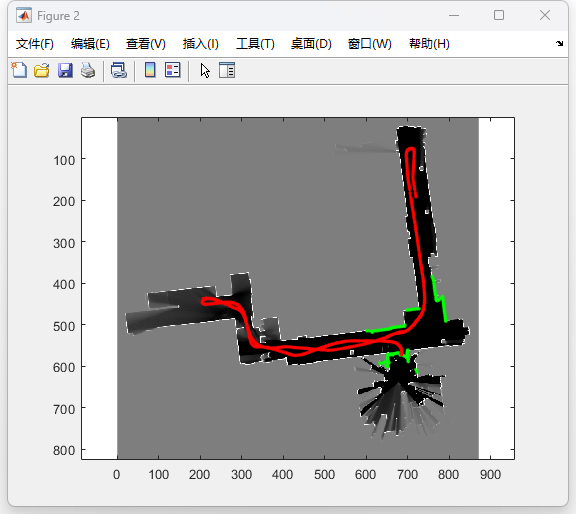
Task: Insert a legend using the toolbar icon
Action: pyautogui.click(x=173, y=70)
